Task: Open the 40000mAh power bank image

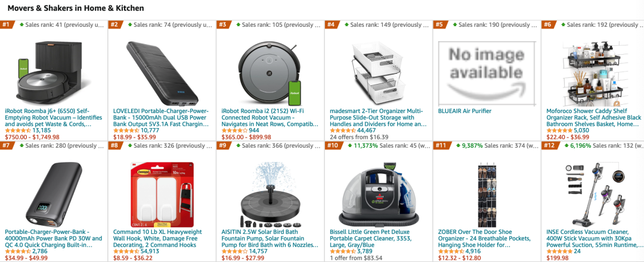Action: pyautogui.click(x=54, y=194)
